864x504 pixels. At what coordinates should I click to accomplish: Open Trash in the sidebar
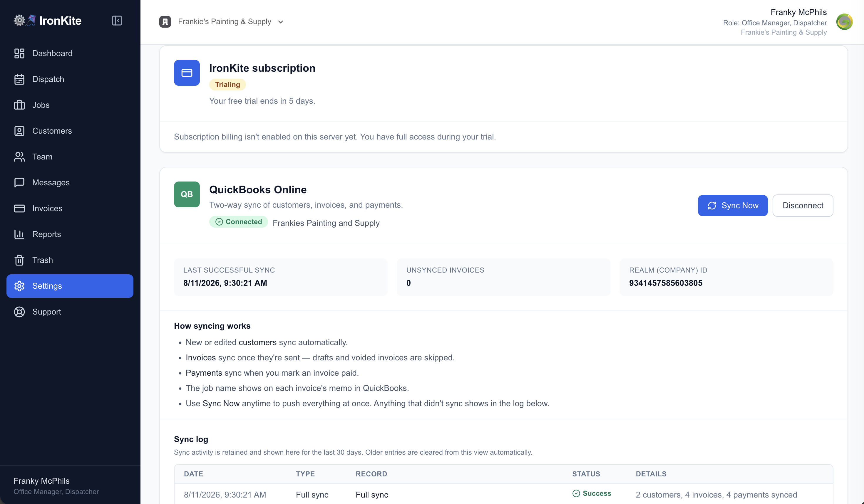click(x=70, y=260)
